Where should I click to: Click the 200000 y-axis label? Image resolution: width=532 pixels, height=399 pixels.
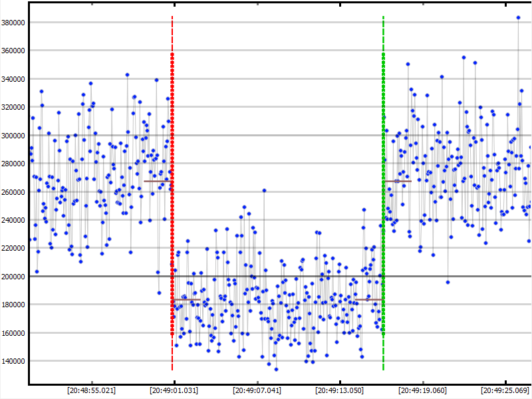point(13,277)
